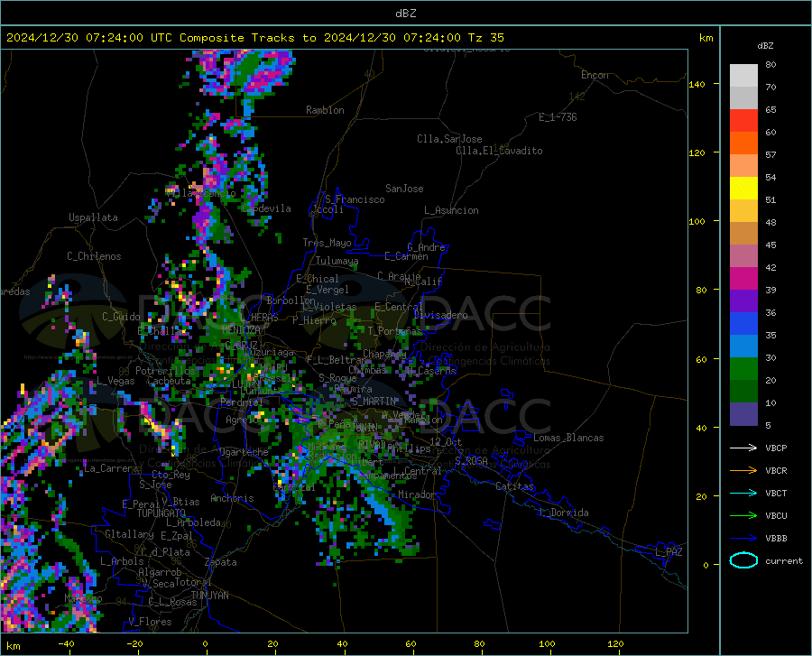Select the red 65 dBZ legend swatch
Viewport: 812px width, 656px height.
coord(743,121)
